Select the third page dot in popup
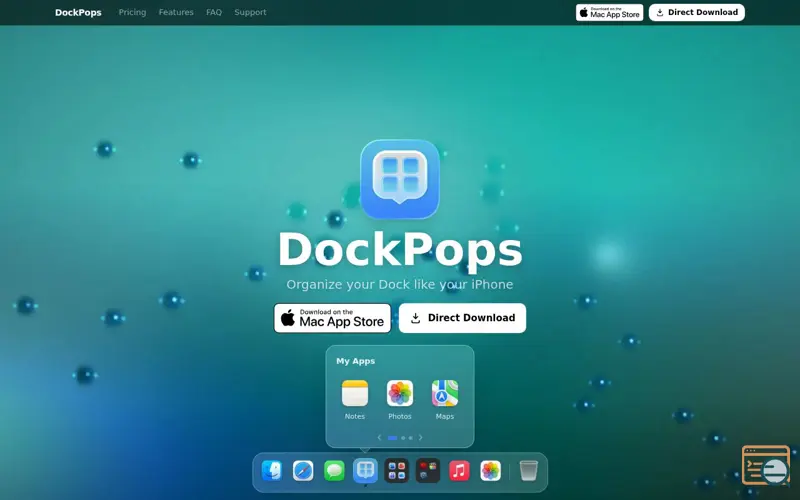Viewport: 800px width, 500px height. 410,438
